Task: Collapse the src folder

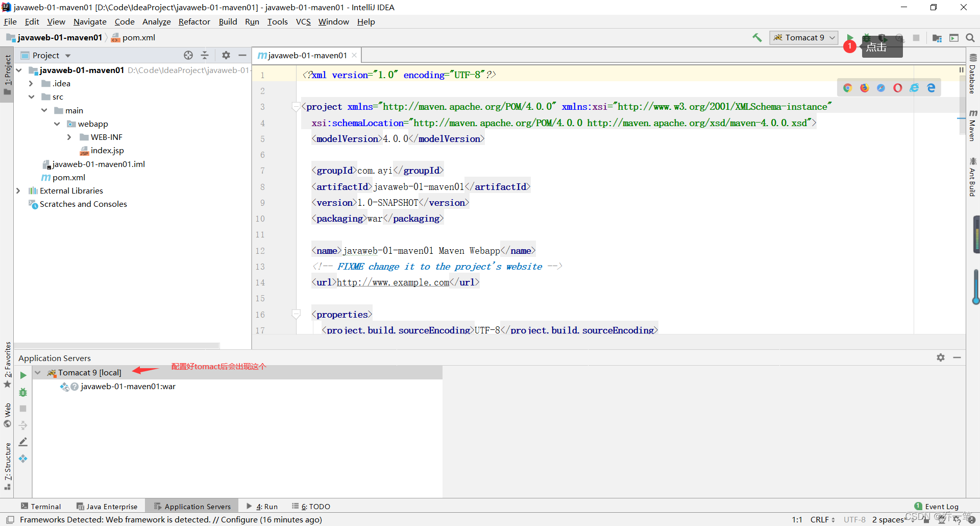Action: (31, 97)
